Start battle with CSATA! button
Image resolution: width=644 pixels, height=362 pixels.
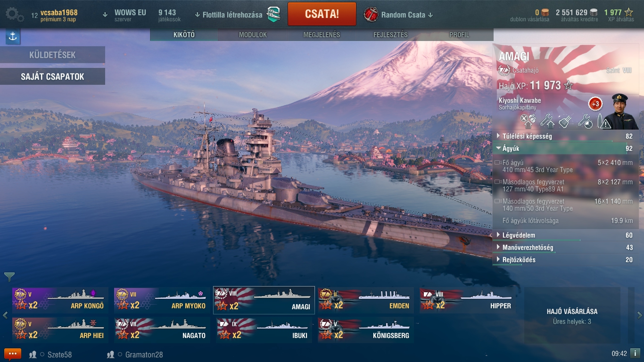coord(322,14)
